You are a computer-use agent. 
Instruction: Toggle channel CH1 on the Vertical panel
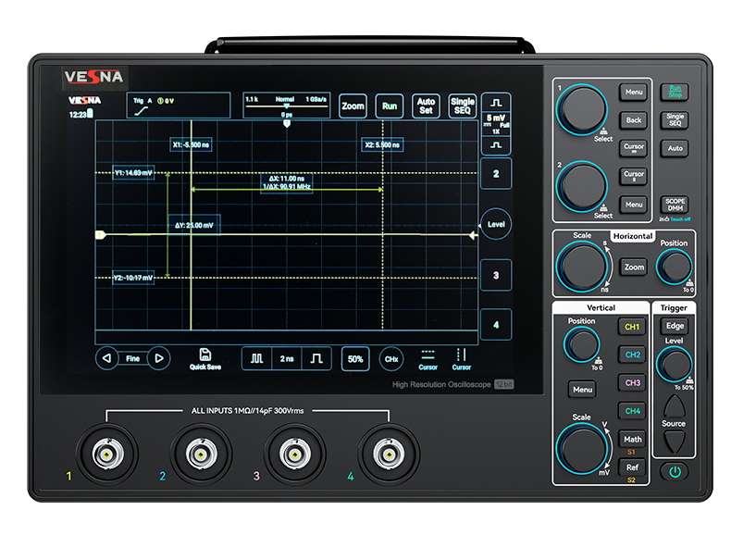click(x=632, y=327)
